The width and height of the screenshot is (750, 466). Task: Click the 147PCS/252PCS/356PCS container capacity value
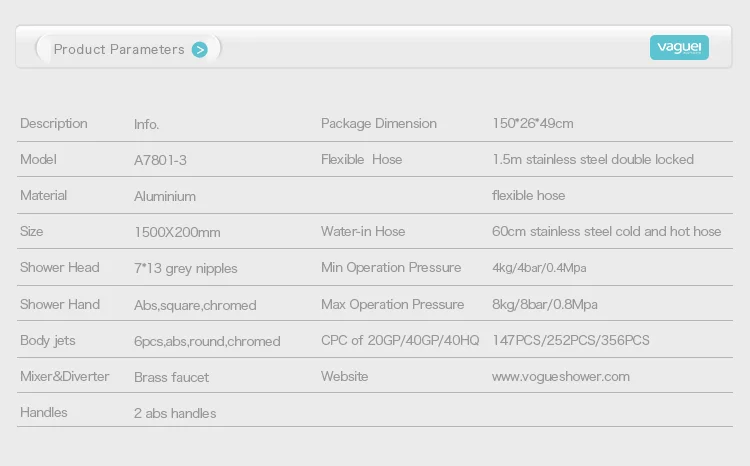[x=571, y=341]
